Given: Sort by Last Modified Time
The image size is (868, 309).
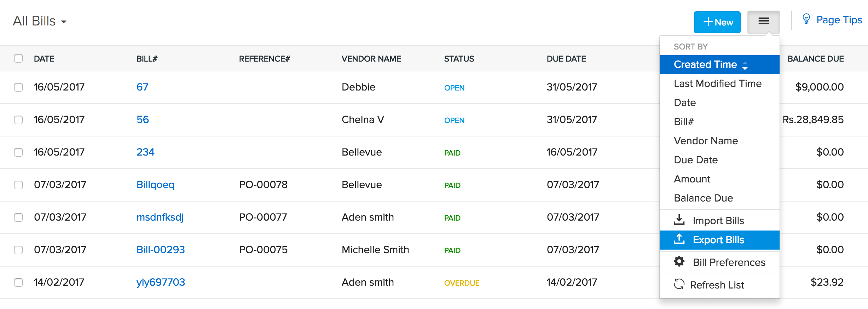Looking at the screenshot, I should coord(717,83).
